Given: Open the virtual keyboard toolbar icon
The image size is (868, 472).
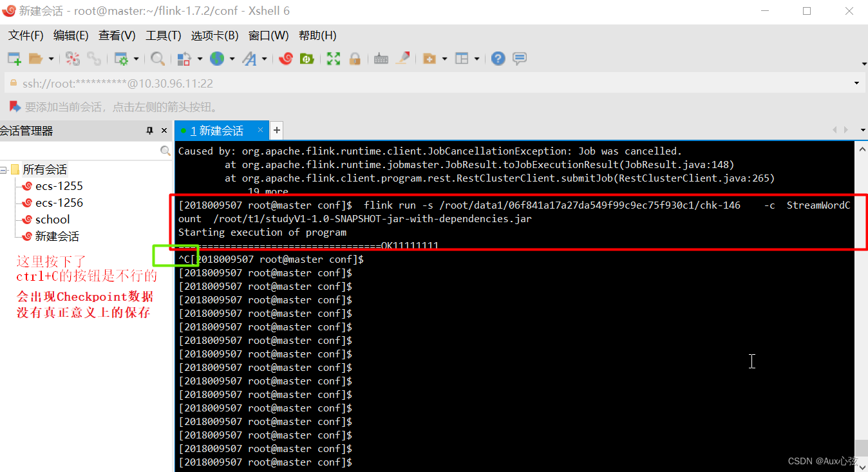Looking at the screenshot, I should [381, 59].
